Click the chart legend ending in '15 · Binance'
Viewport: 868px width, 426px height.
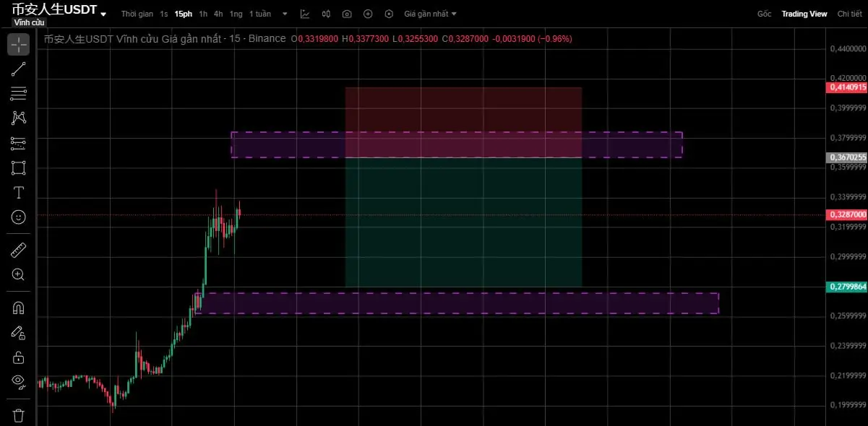[x=165, y=38]
